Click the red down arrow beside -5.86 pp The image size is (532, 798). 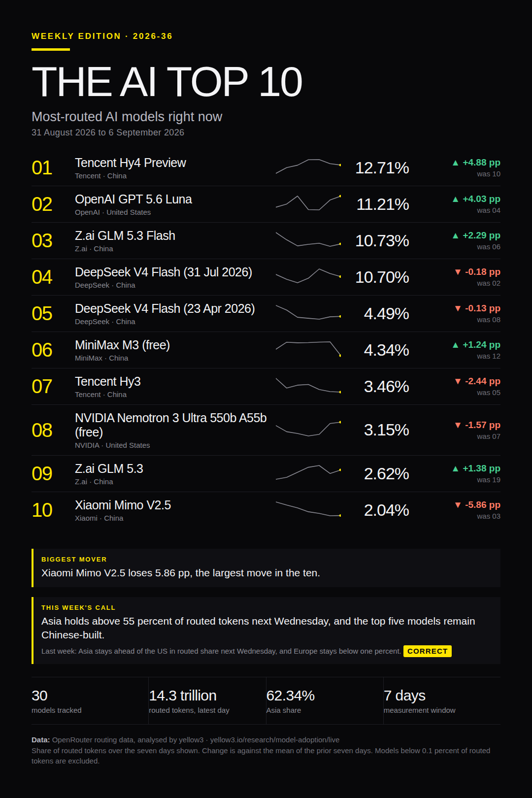click(x=458, y=505)
